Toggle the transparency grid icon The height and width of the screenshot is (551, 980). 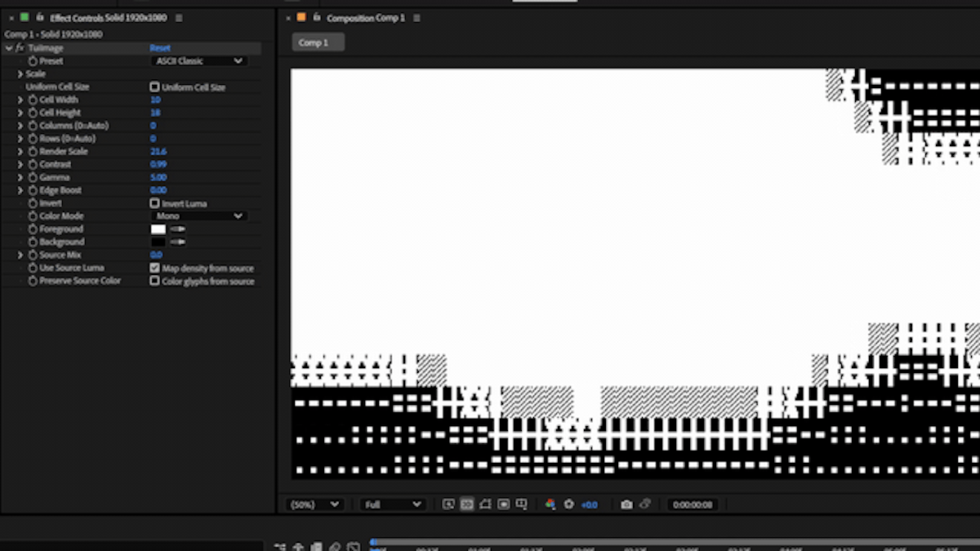pos(467,504)
